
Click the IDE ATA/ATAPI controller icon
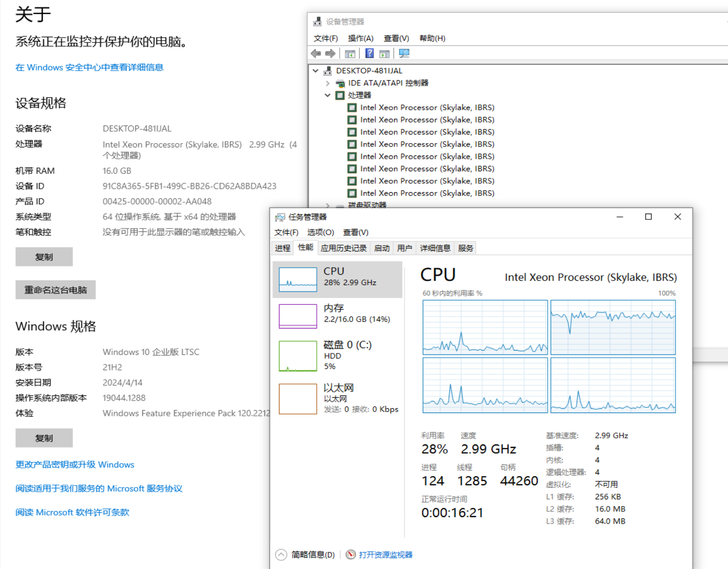pos(340,83)
